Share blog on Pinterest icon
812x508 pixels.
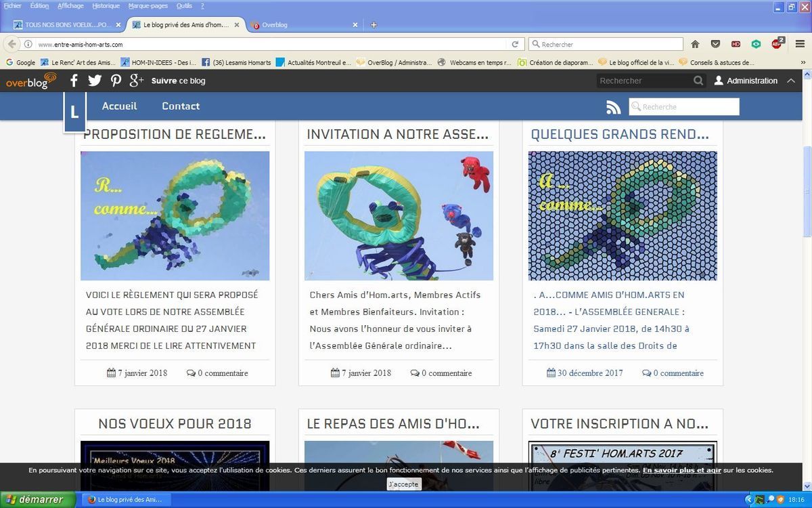pyautogui.click(x=116, y=81)
